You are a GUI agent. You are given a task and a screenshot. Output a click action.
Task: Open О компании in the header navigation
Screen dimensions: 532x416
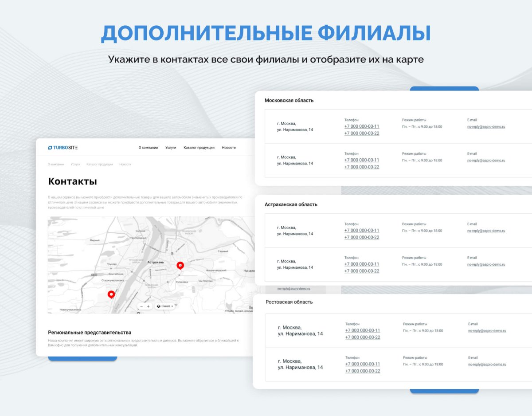148,147
